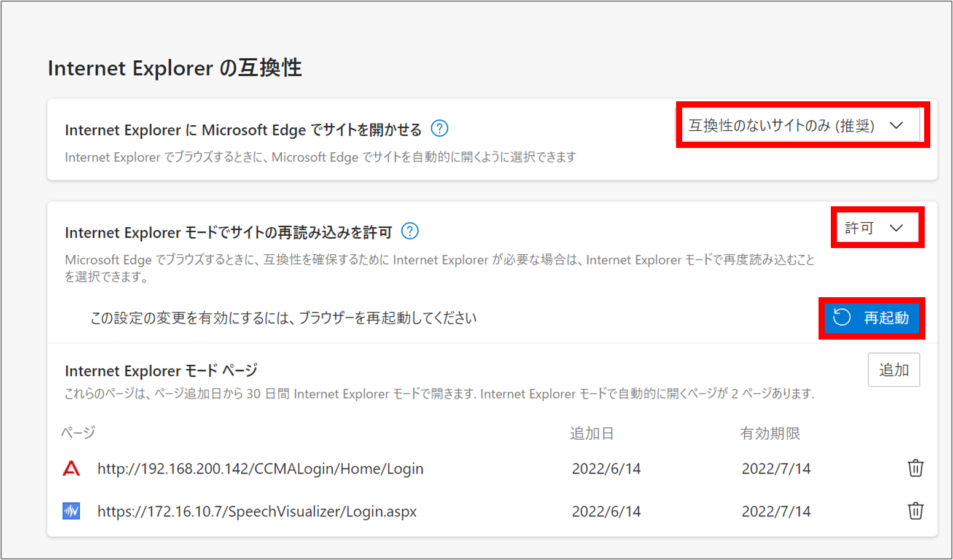Viewport: 953px width, 560px height.
Task: Click 2022/6/14 added date of CCMALogin row
Action: click(x=606, y=469)
